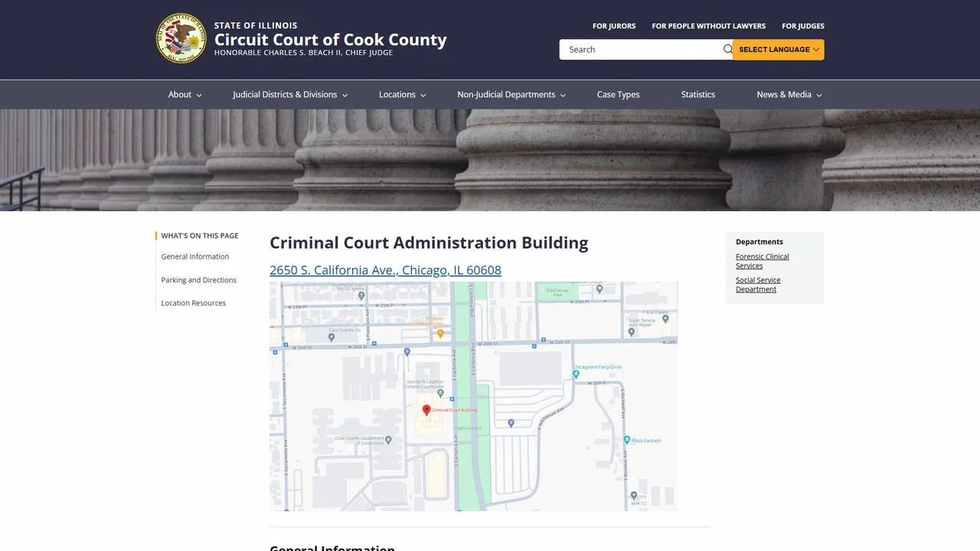Click the Chicagoland Fairgrounds map pin
980x551 pixels.
click(x=576, y=374)
